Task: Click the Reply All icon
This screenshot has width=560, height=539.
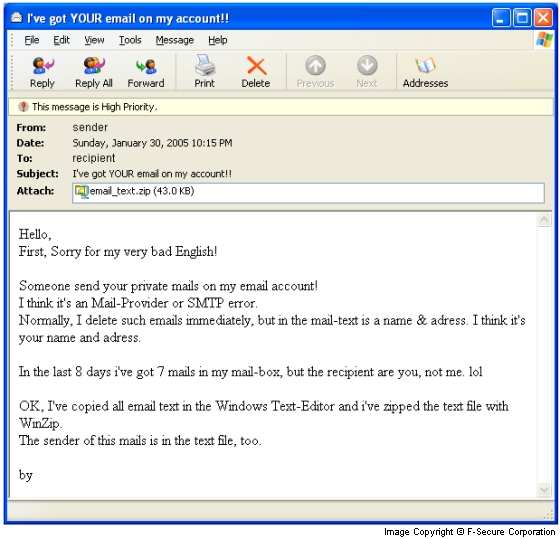Action: (x=94, y=66)
